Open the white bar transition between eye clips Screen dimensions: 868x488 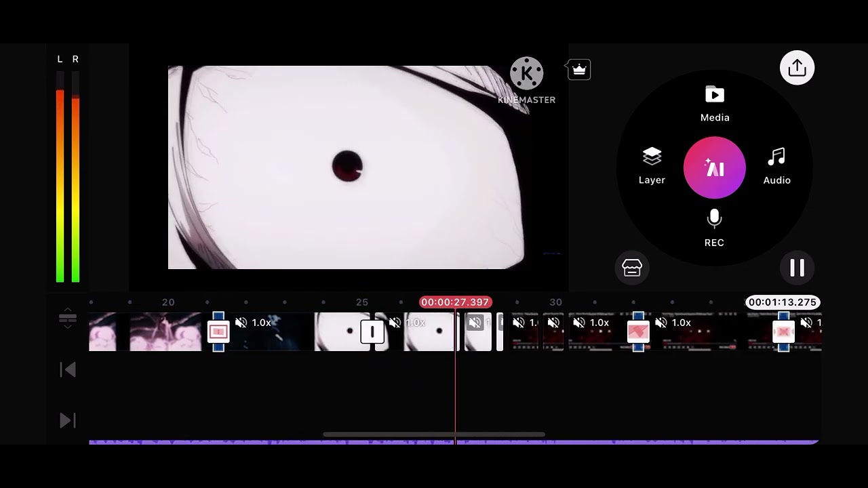point(372,331)
